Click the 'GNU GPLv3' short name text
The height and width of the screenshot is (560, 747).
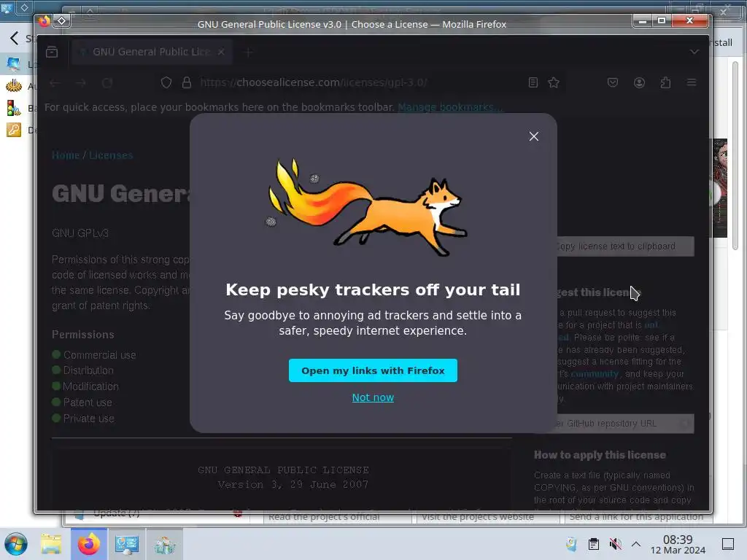pos(80,233)
